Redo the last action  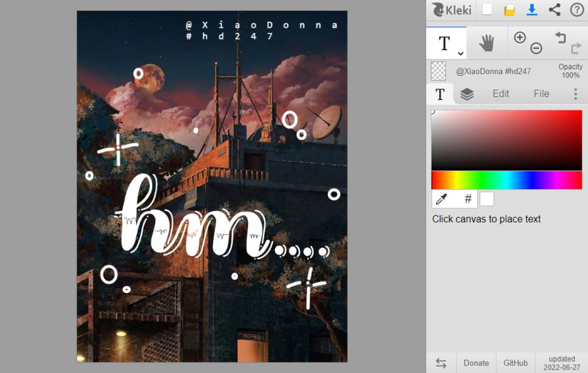tap(576, 48)
